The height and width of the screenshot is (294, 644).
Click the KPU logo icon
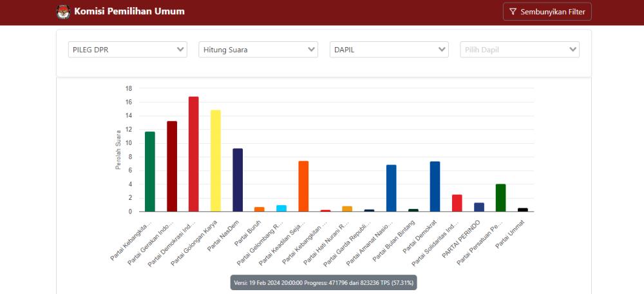63,12
